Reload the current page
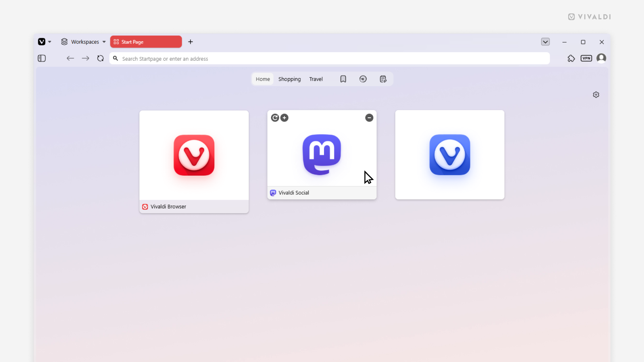 click(x=100, y=58)
